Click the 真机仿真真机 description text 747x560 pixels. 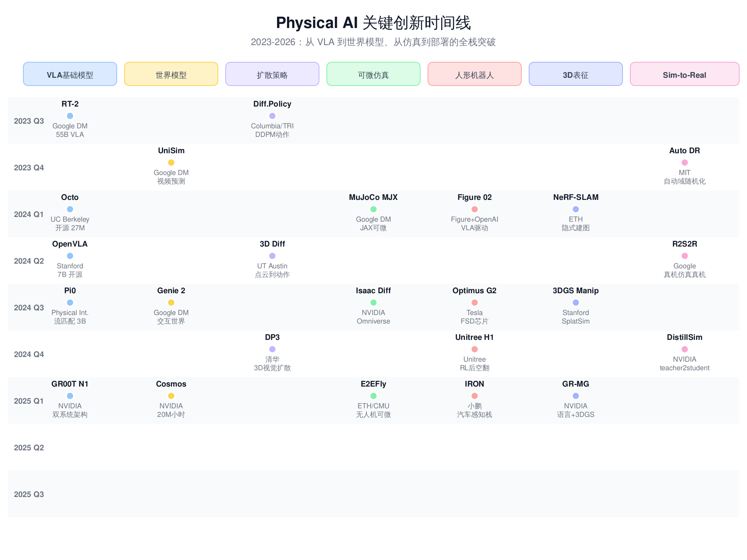[x=685, y=275]
